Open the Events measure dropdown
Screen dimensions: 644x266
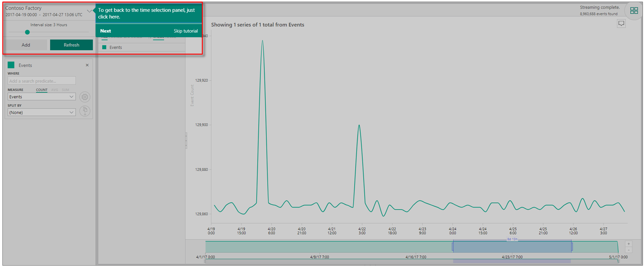pos(42,97)
